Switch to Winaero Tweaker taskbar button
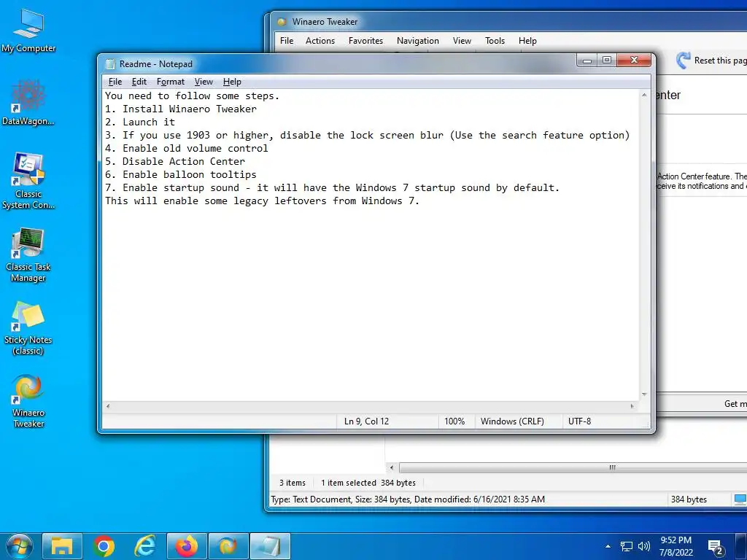747x560 pixels. pos(228,545)
